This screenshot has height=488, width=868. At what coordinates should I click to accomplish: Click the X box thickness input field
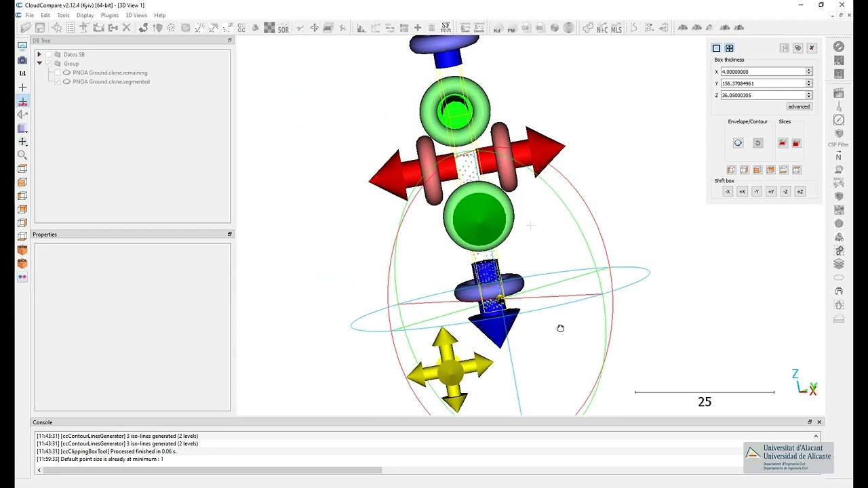click(763, 71)
